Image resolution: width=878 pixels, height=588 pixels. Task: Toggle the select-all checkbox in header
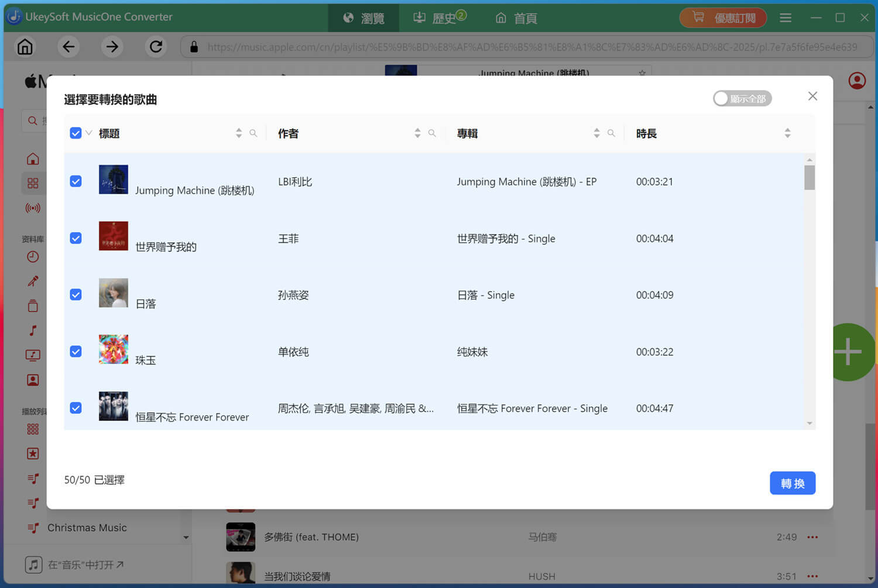click(x=76, y=133)
